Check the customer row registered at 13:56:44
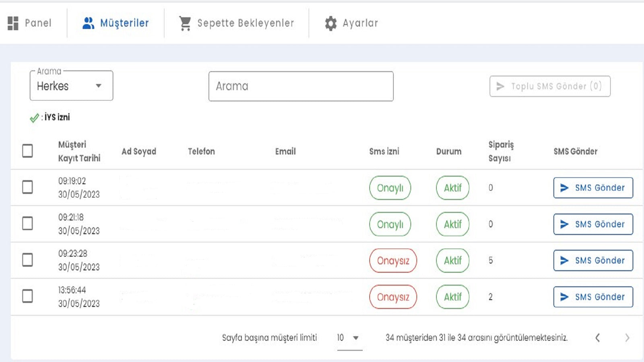The height and width of the screenshot is (362, 644). pos(27,296)
